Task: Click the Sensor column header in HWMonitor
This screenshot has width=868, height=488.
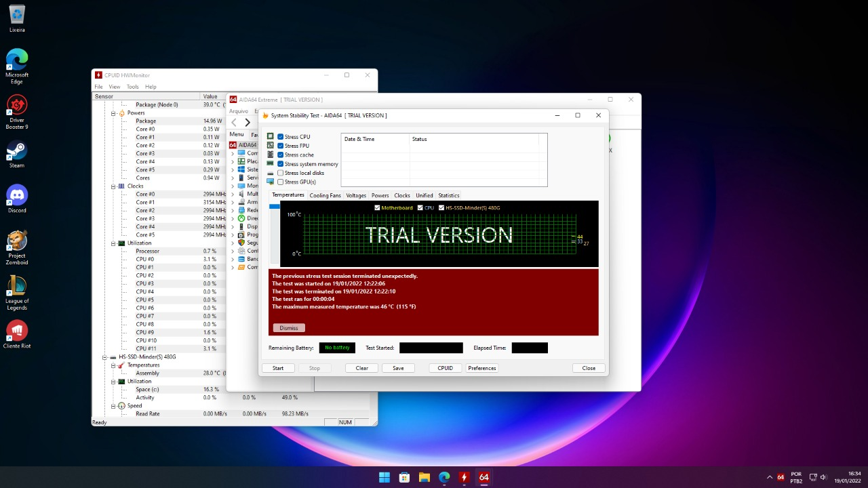Action: point(146,96)
